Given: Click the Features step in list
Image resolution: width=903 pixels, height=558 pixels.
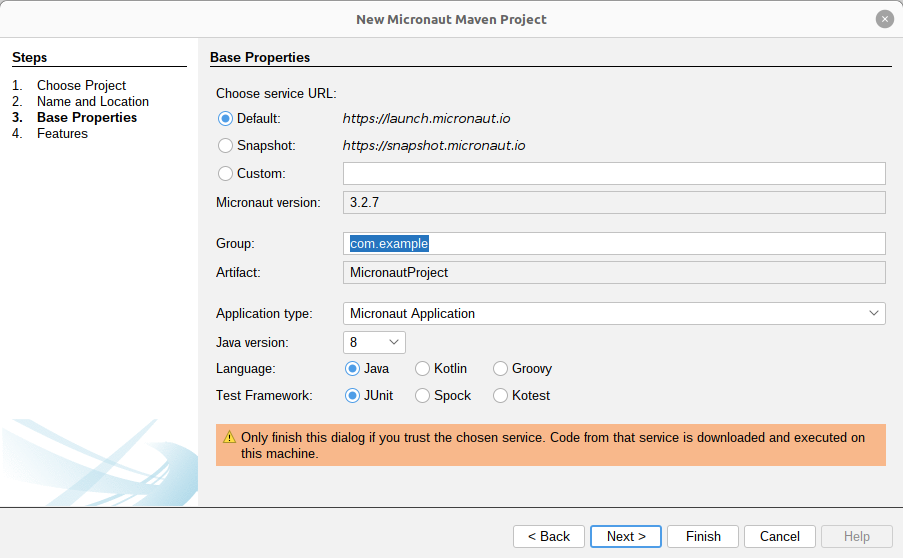Looking at the screenshot, I should tap(62, 134).
